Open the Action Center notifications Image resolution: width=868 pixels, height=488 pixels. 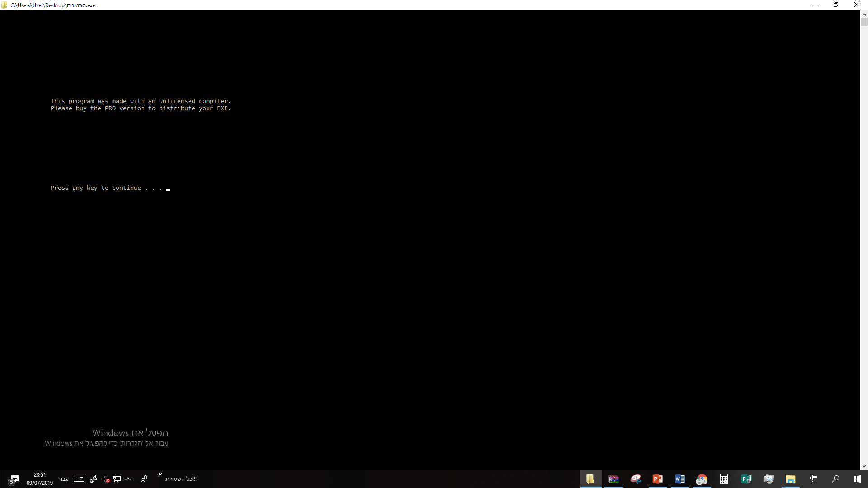click(14, 479)
